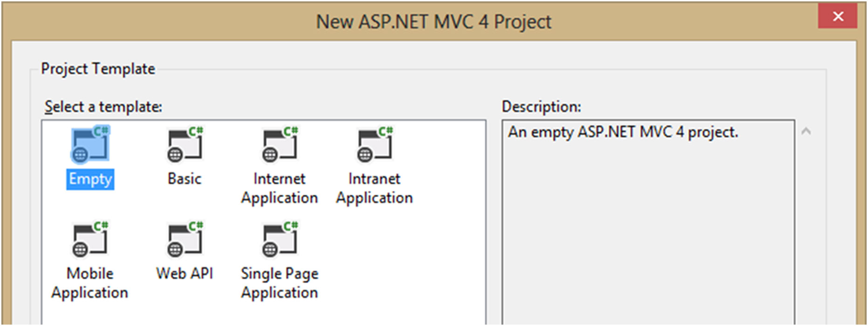Select the Single Page Application icon

coord(280,240)
